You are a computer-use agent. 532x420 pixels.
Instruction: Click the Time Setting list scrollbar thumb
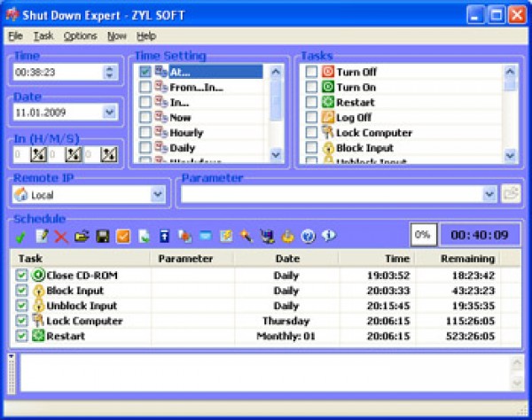pyautogui.click(x=276, y=99)
